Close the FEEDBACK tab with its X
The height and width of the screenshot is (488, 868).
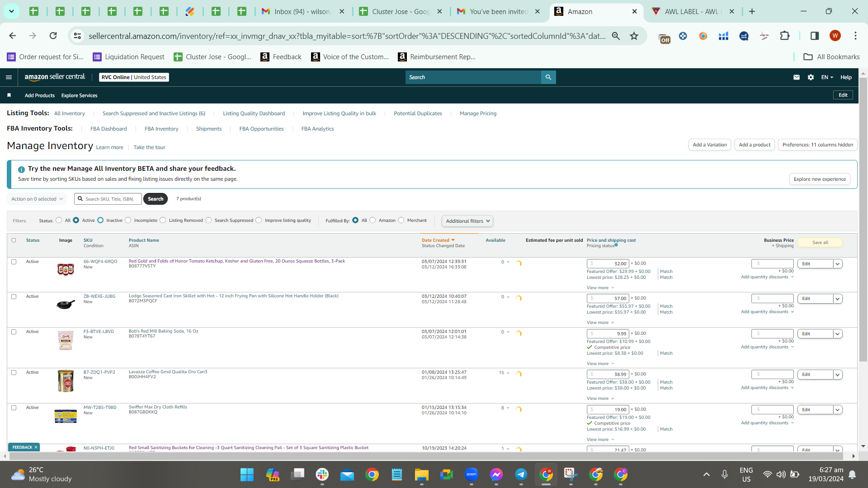(x=36, y=447)
